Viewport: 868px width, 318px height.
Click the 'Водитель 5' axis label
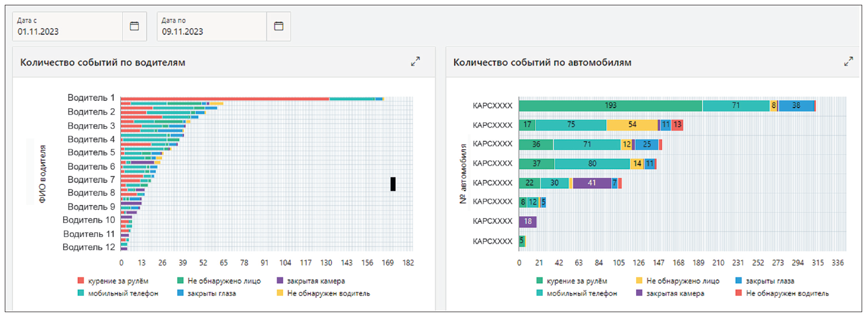pyautogui.click(x=91, y=152)
